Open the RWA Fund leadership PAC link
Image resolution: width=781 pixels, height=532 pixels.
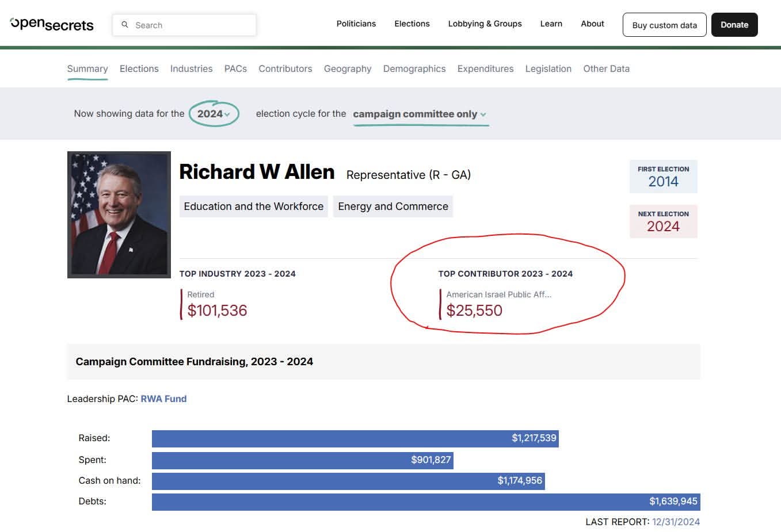163,399
